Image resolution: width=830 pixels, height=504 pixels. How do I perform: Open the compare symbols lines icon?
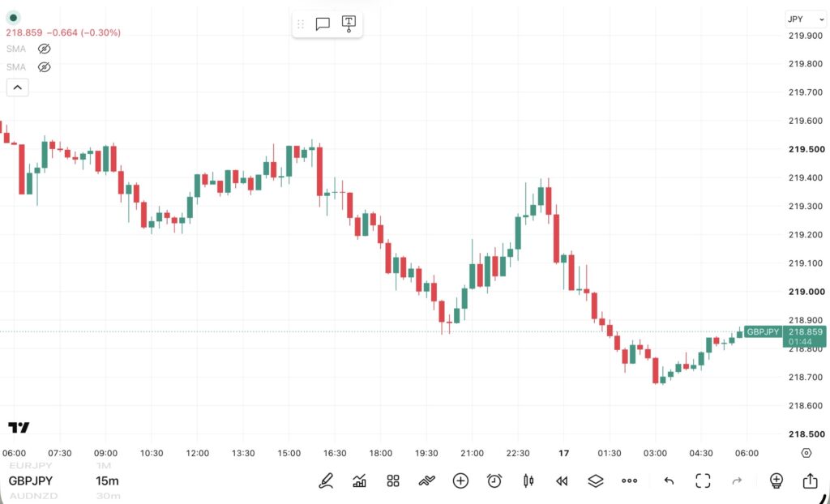pos(426,481)
